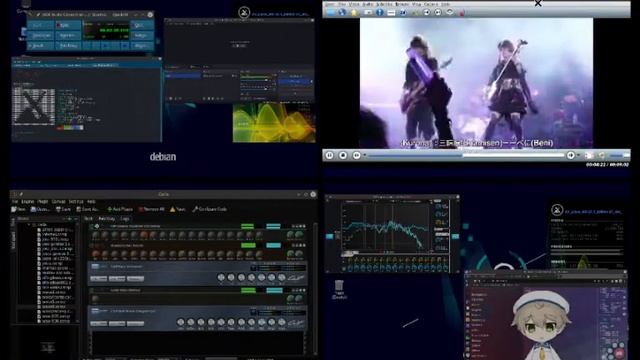Open the Help menu in Carla
The image size is (640, 360).
tap(91, 202)
